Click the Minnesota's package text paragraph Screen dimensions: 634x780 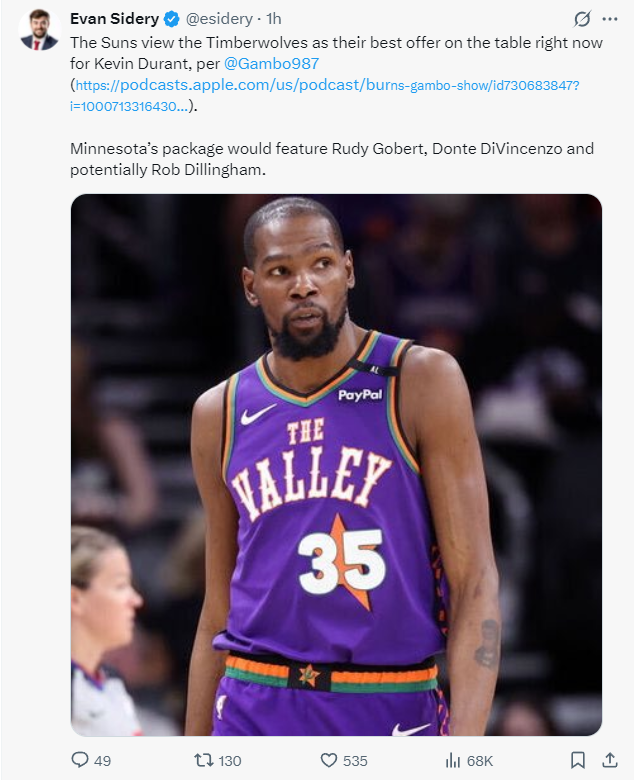coord(331,158)
